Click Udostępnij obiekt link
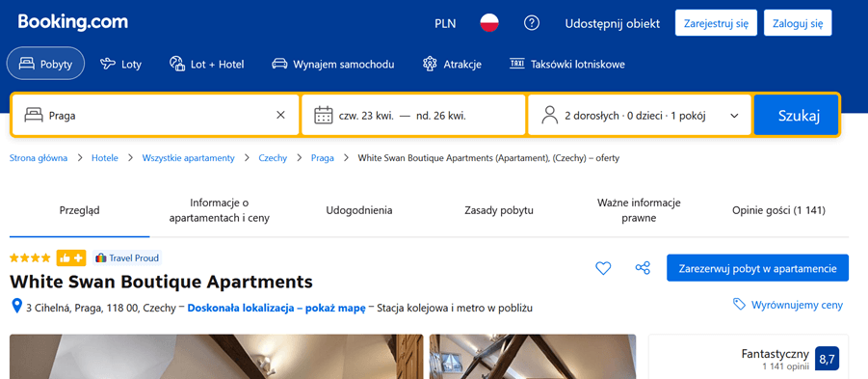The width and height of the screenshot is (868, 379). (x=613, y=24)
